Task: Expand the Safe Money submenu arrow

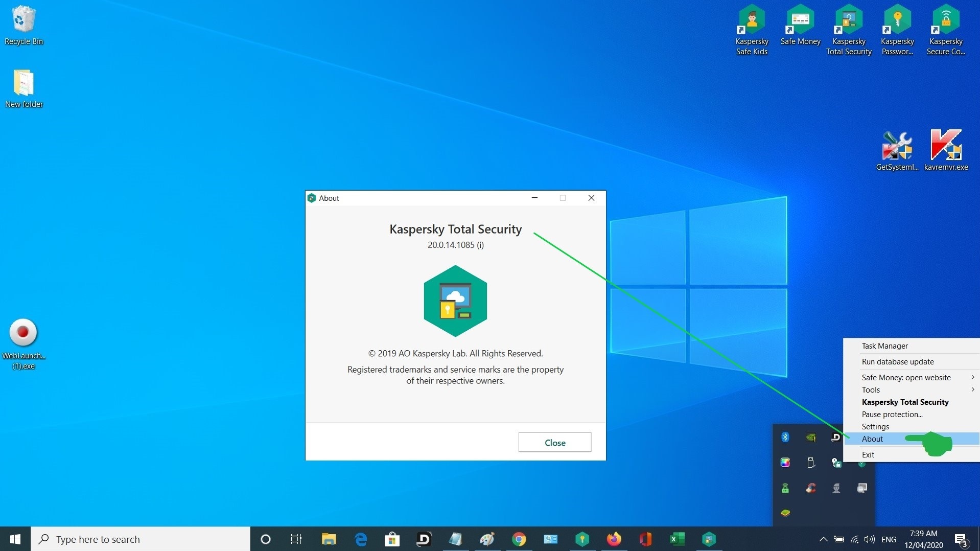Action: tap(973, 377)
